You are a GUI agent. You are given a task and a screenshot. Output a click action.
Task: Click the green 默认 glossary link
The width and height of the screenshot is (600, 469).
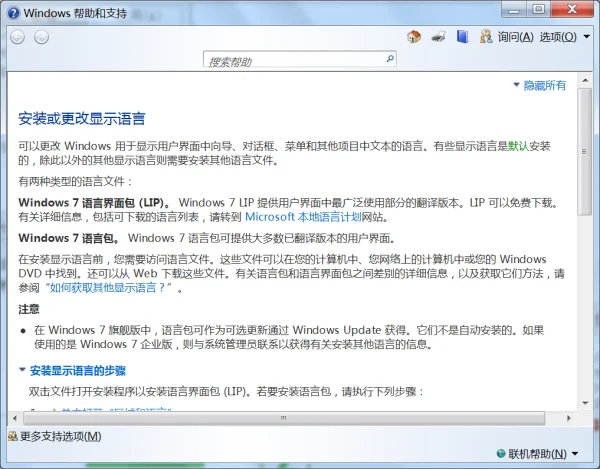click(518, 146)
